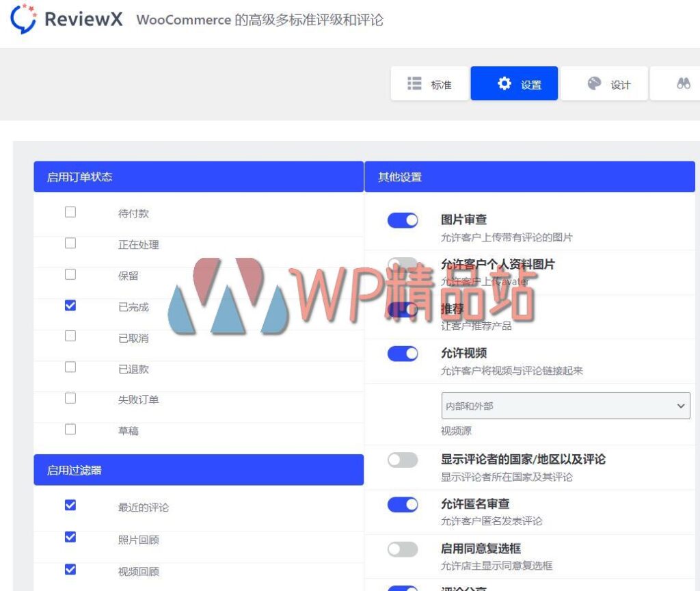Viewport: 700px width, 591px height.
Task: Open the 视频源 dropdown showing 内部和外部
Action: 565,405
